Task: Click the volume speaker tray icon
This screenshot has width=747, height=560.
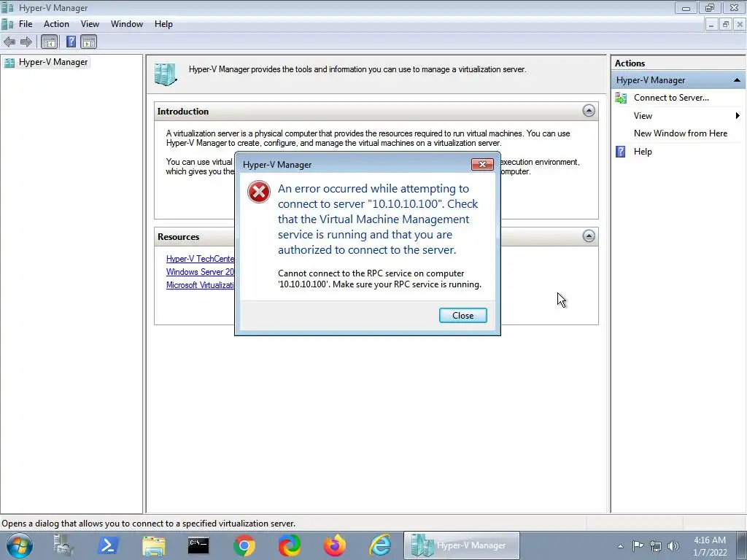Action: tap(673, 546)
